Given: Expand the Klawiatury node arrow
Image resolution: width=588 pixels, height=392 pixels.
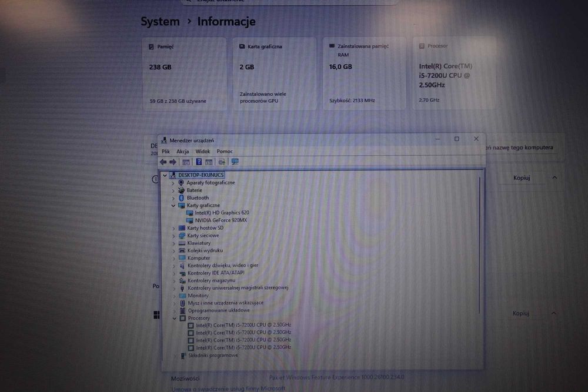Looking at the screenshot, I should (x=173, y=243).
